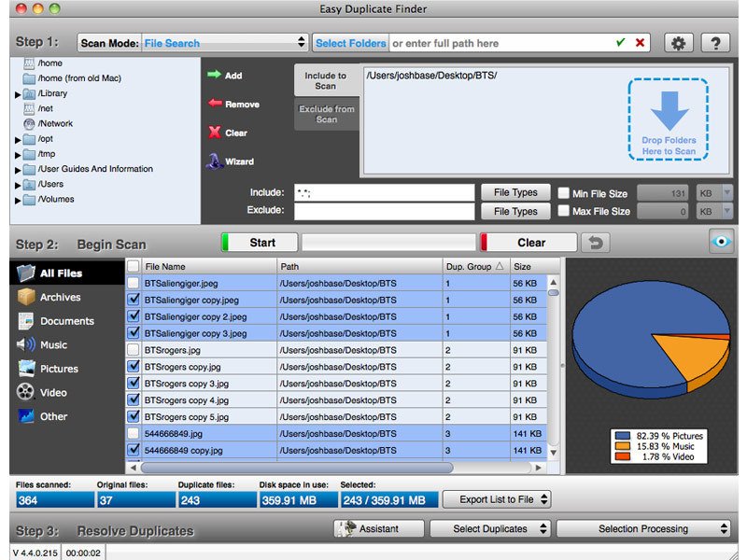
Task: Uncheck BTSaliengiger copy 2.jpeg
Action: click(x=134, y=316)
